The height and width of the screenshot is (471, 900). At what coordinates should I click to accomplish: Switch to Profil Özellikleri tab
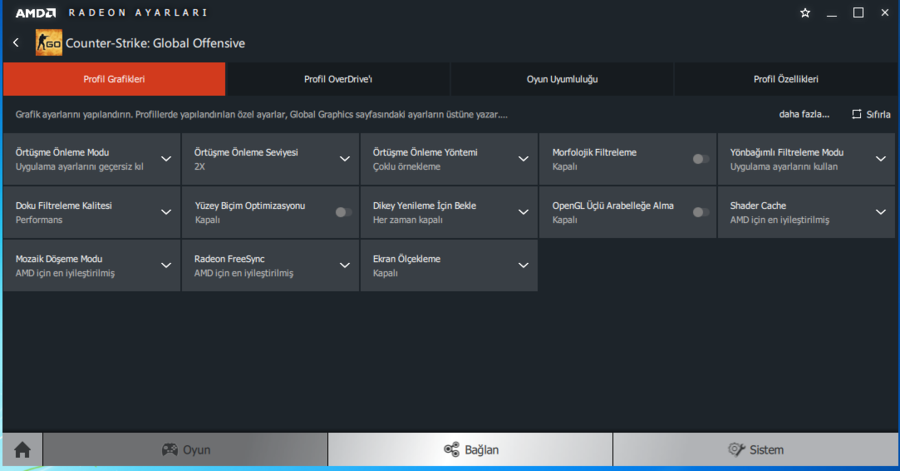pyautogui.click(x=786, y=79)
